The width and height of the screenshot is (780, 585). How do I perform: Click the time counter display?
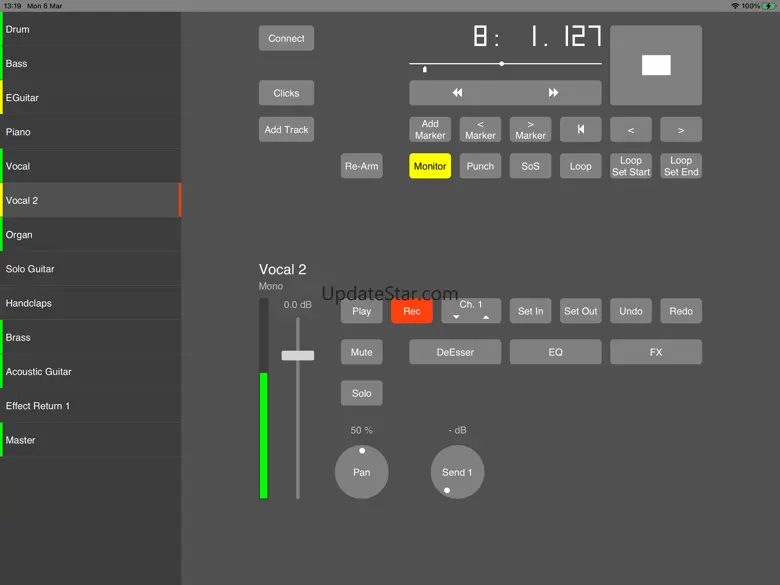coord(537,36)
